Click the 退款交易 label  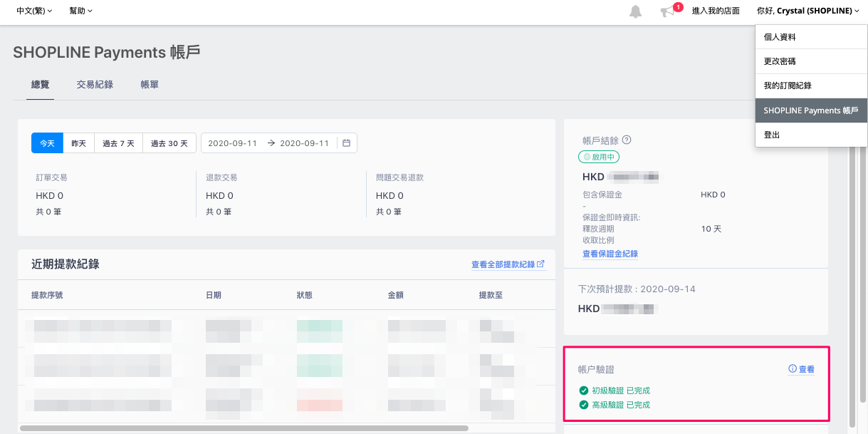(x=221, y=177)
